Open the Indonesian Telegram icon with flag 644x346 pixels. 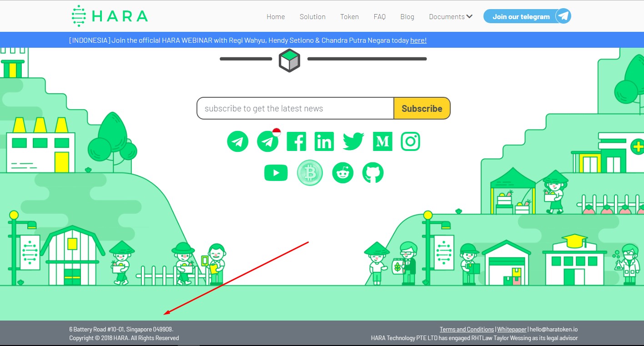268,140
